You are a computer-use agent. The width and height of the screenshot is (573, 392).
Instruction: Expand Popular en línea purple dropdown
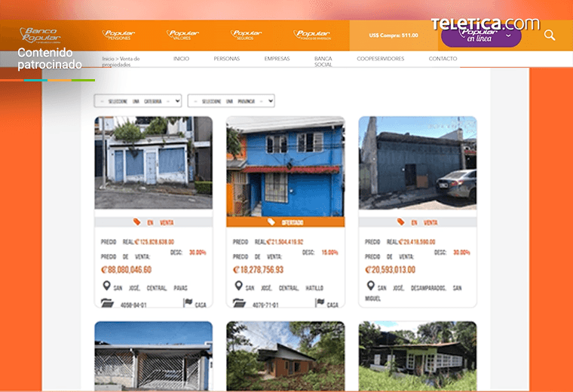pos(481,36)
